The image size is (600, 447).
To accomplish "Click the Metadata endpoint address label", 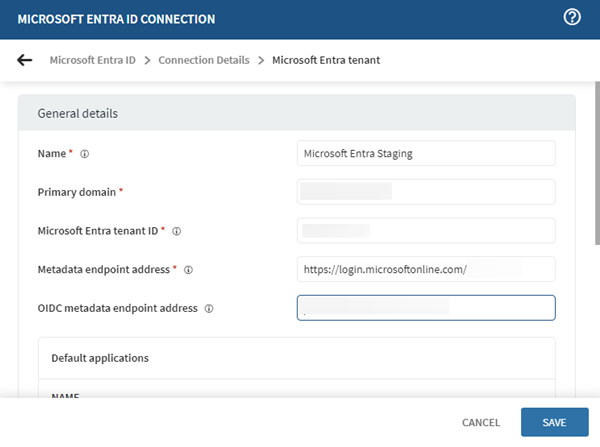I will click(104, 269).
